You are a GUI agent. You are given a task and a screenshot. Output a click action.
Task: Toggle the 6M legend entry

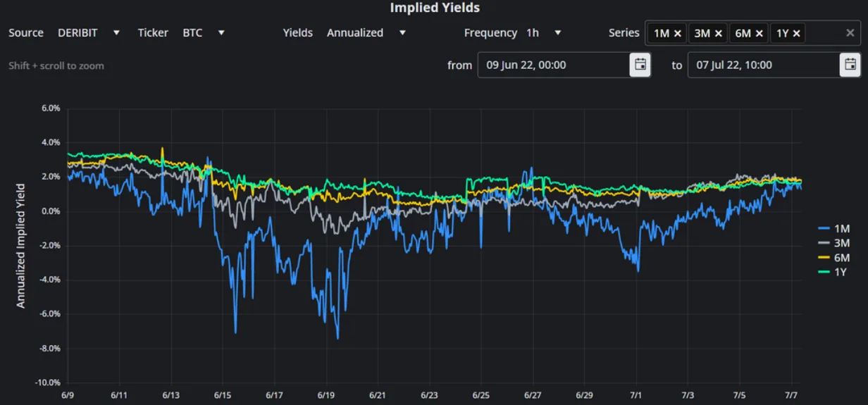pos(833,258)
